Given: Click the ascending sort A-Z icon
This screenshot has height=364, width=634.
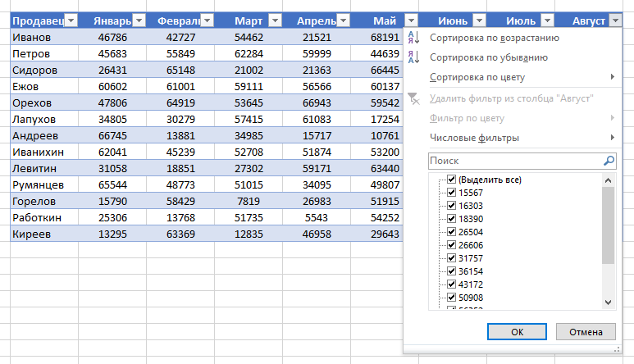Looking at the screenshot, I should tap(413, 38).
